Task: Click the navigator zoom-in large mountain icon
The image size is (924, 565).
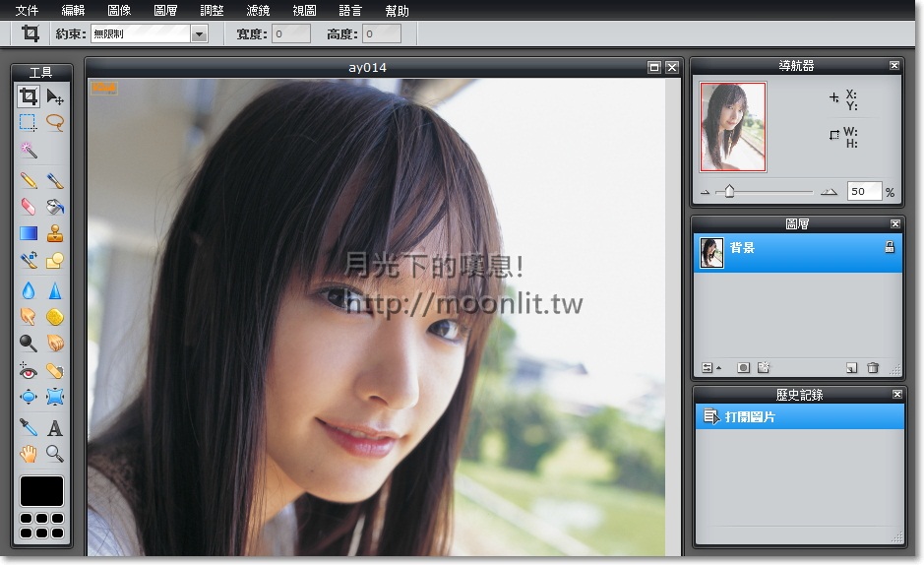Action: click(830, 192)
